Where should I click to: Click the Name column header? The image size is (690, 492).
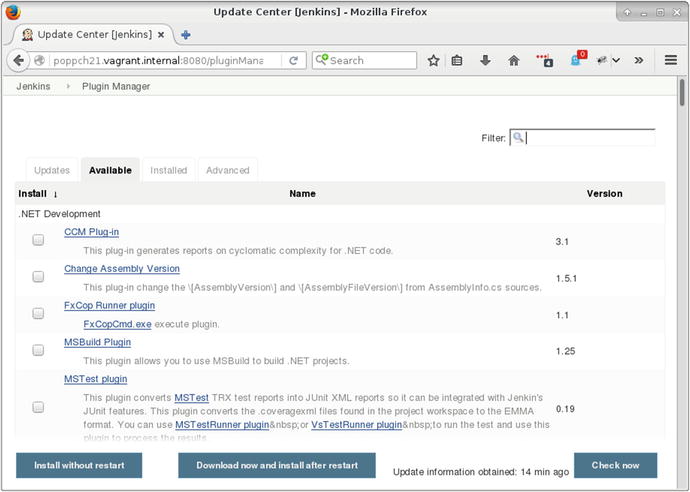(302, 194)
